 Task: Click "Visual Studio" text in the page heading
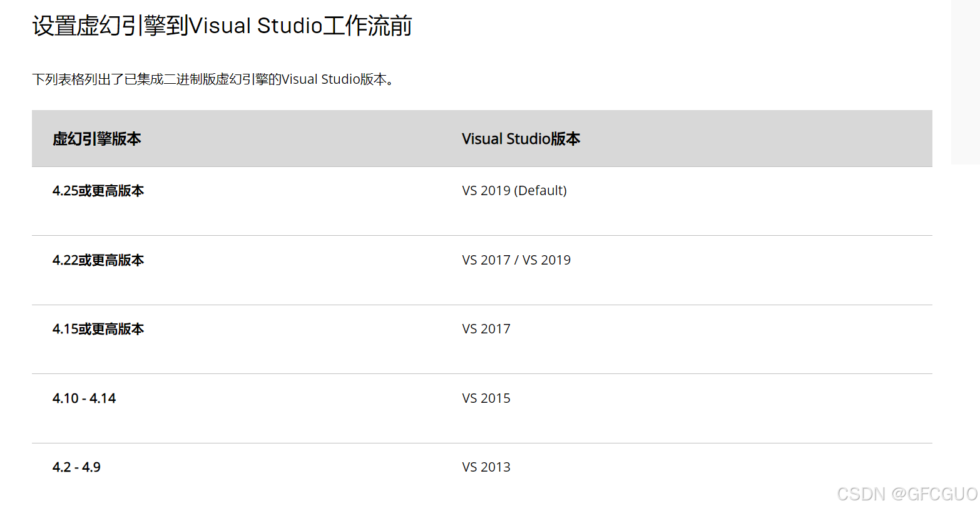(255, 26)
